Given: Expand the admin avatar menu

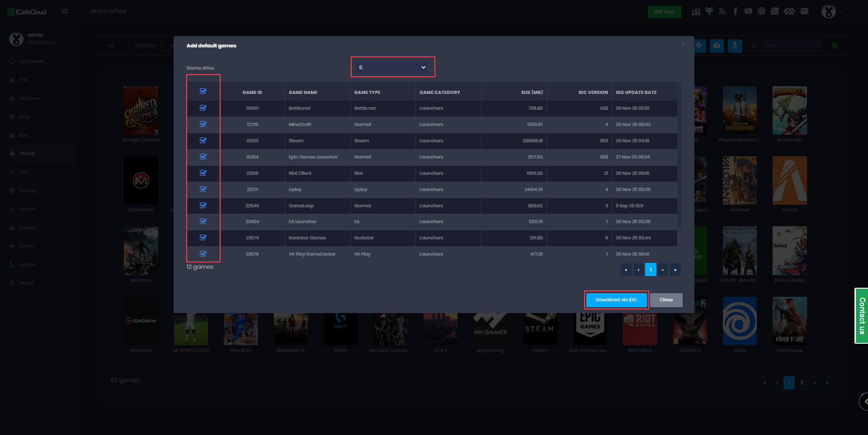Looking at the screenshot, I should coord(831,11).
